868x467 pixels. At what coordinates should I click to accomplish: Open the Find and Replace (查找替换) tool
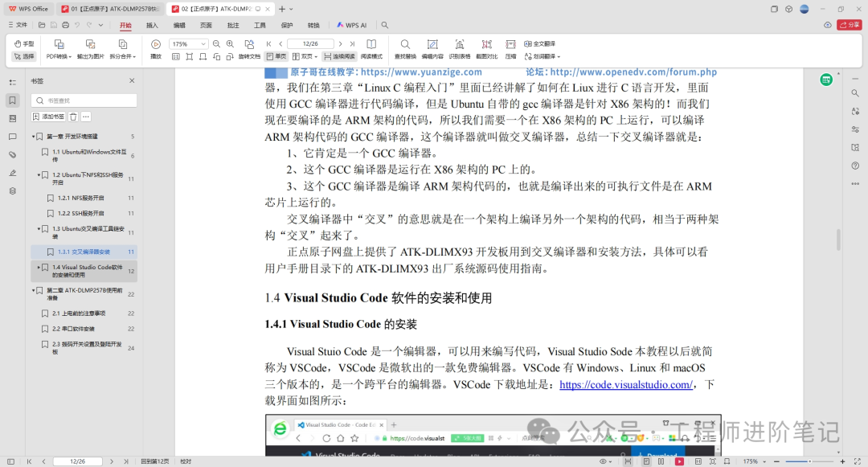[x=405, y=49]
